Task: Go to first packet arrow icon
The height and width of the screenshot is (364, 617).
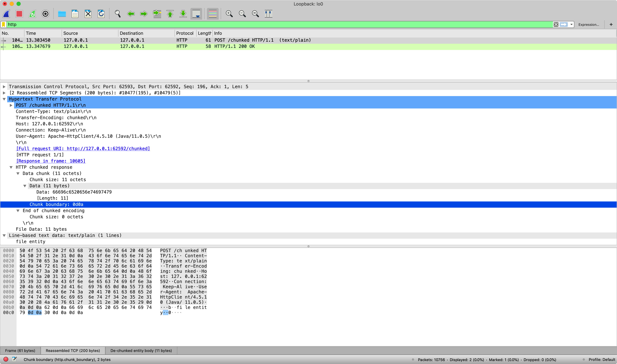Action: click(170, 14)
